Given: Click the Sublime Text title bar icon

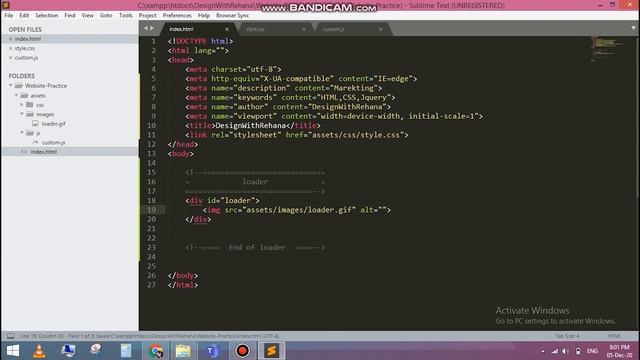Looking at the screenshot, I should point(6,5).
